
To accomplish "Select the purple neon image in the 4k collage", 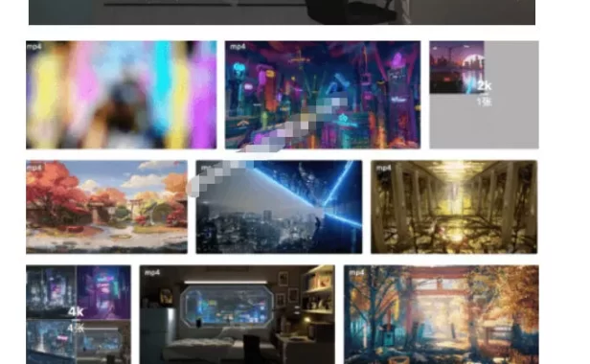I will (x=103, y=292).
